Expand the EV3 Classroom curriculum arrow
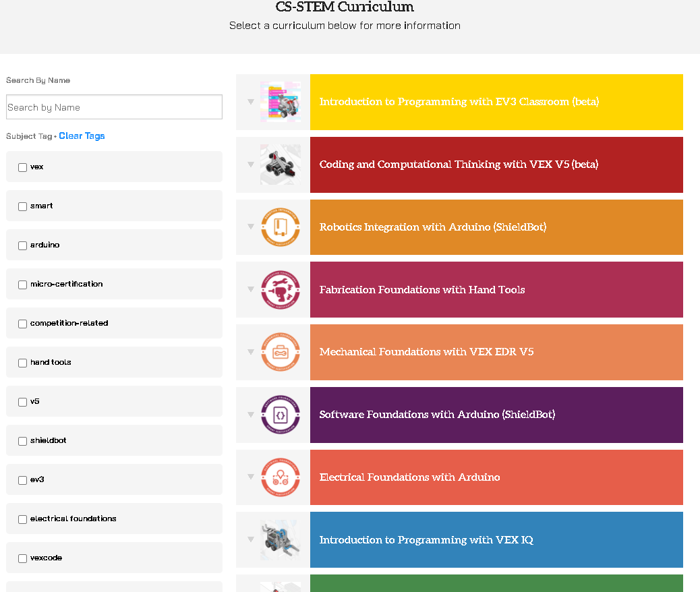The image size is (700, 592). tap(251, 102)
